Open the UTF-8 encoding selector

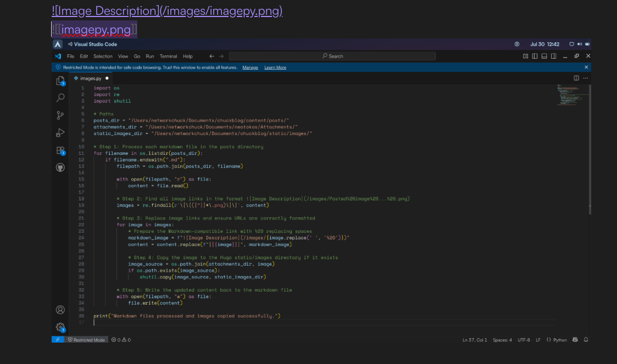click(524, 340)
